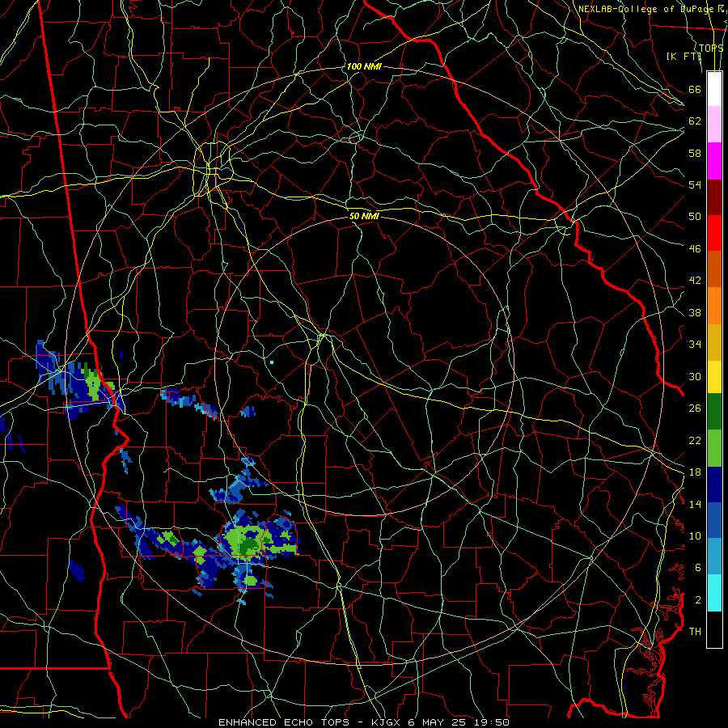Click the 'TH' legend label
This screenshot has height=728, width=728.
pos(695,631)
